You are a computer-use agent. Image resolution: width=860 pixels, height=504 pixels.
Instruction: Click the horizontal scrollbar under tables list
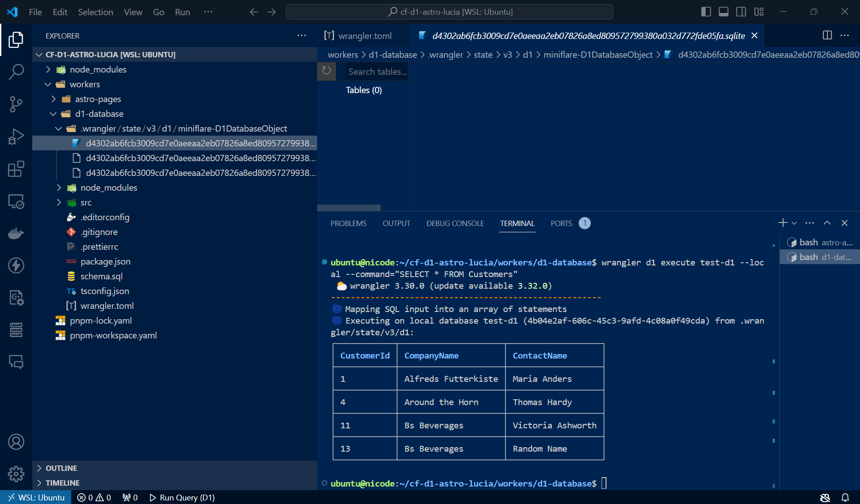[x=349, y=208]
